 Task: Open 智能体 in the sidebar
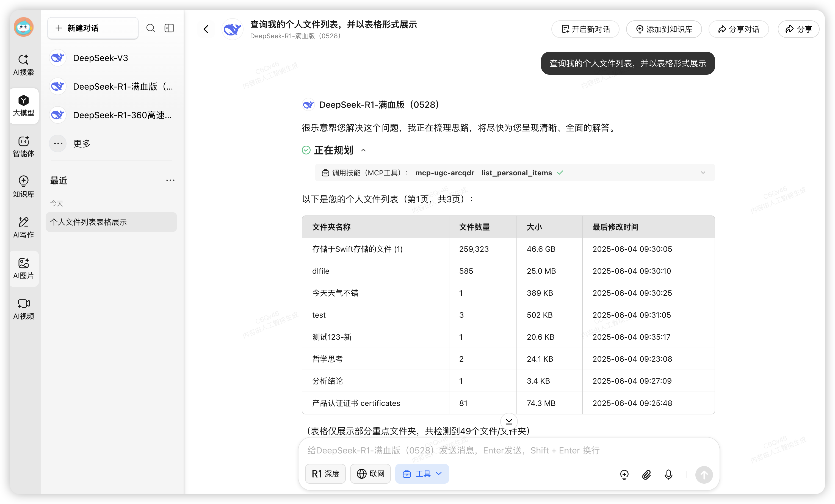(23, 146)
